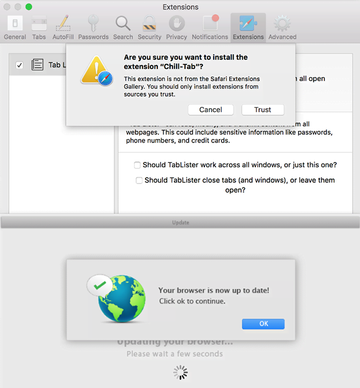The width and height of the screenshot is (360, 388).
Task: Uncheck the Tab Lister extension checkbox
Action: click(20, 65)
